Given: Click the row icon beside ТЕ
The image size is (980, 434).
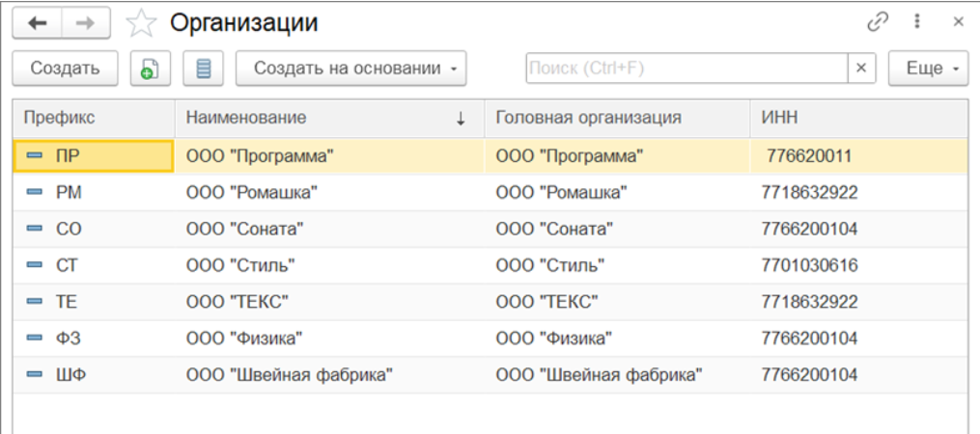Looking at the screenshot, I should click(35, 302).
